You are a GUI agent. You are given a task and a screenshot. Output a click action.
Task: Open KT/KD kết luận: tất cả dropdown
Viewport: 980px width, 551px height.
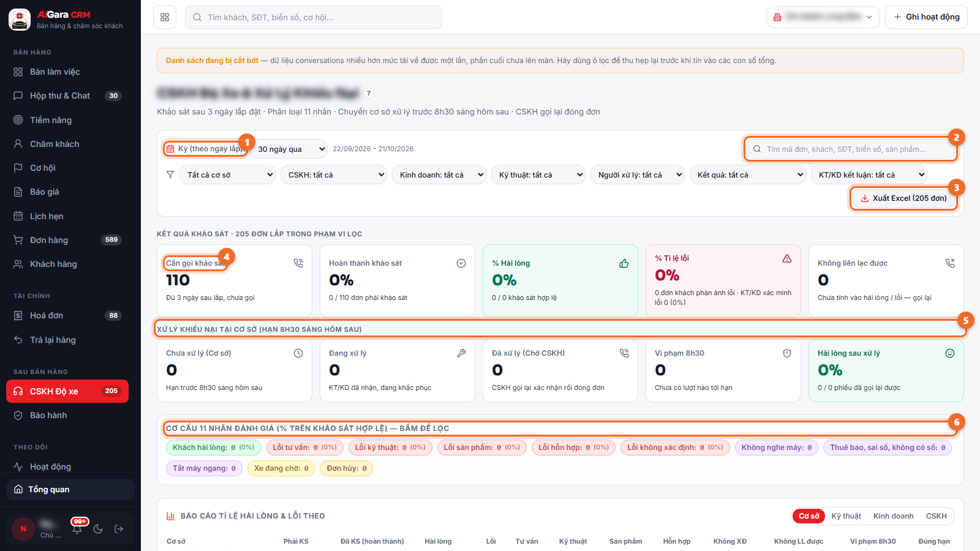coord(869,174)
